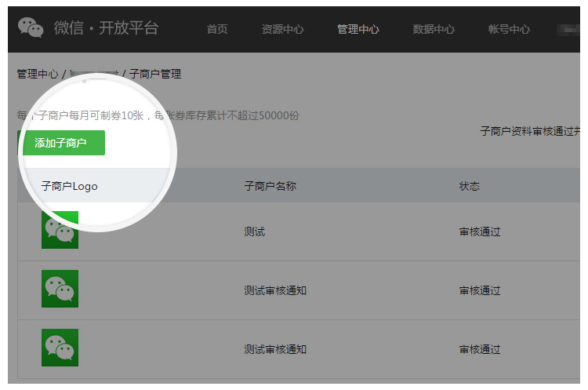Click the 微信·开放平台 title text
Viewport: 588px width, 390px height.
pyautogui.click(x=106, y=28)
